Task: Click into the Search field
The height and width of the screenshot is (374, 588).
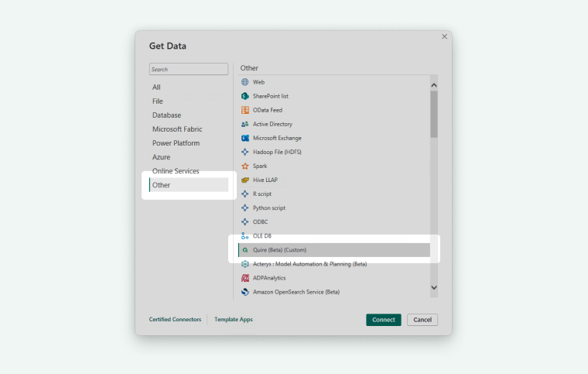Action: point(189,69)
